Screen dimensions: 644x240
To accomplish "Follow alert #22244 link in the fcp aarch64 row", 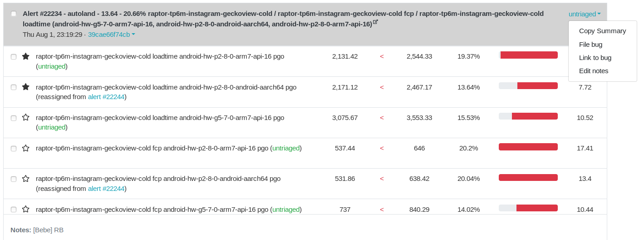I will (106, 189).
